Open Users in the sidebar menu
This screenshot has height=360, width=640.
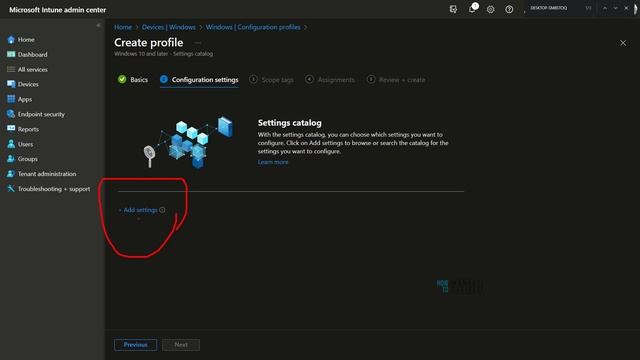coord(25,144)
